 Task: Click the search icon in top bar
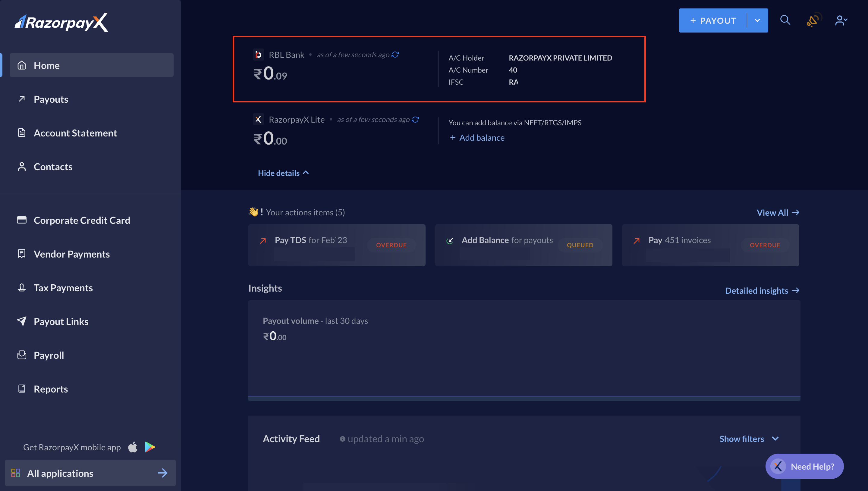[x=785, y=20]
